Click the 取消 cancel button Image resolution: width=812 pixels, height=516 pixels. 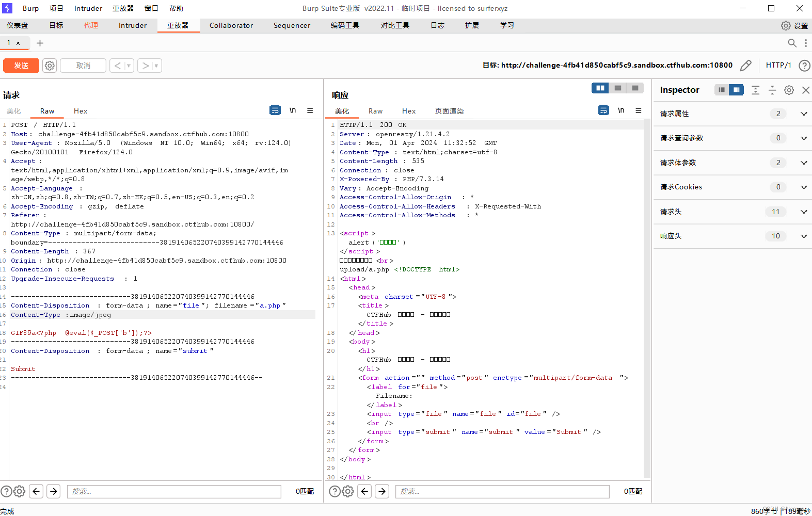83,66
